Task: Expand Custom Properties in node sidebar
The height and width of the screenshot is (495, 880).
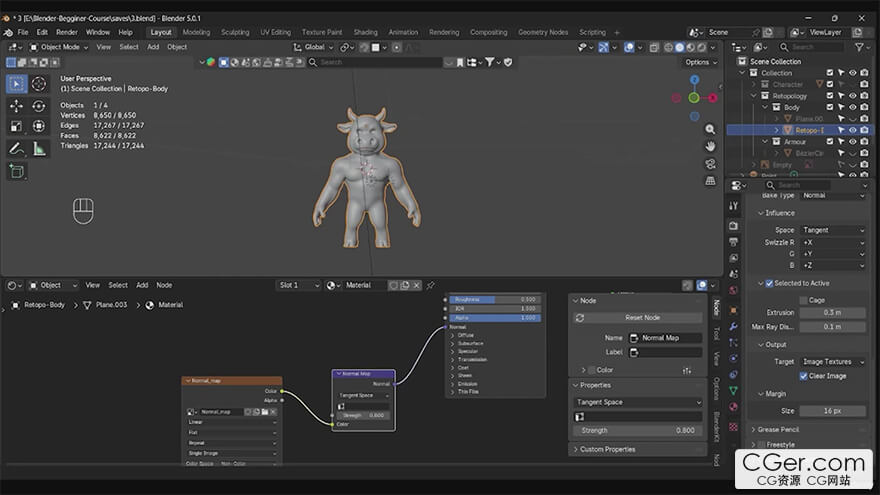Action: [x=607, y=450]
